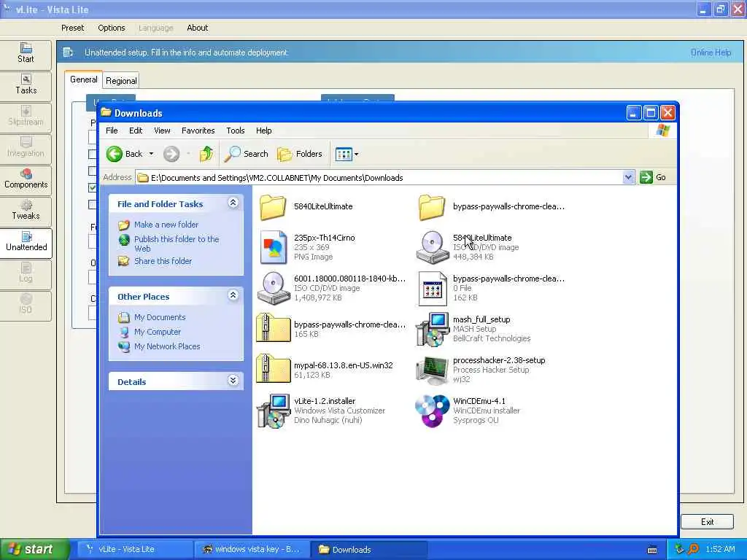This screenshot has width=747, height=560.
Task: Select the WinCDEmu-4.1 installer
Action: (432, 411)
